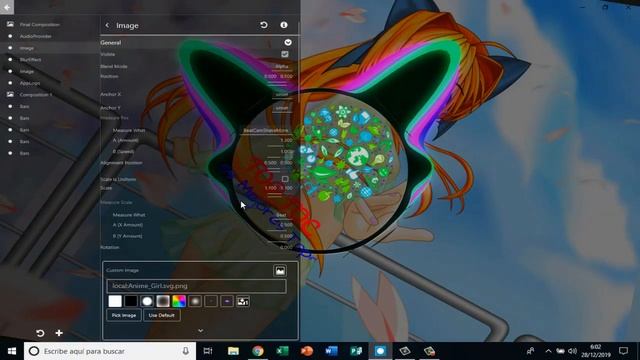Add a new layer with the plus icon
640x360 pixels.
click(x=59, y=333)
